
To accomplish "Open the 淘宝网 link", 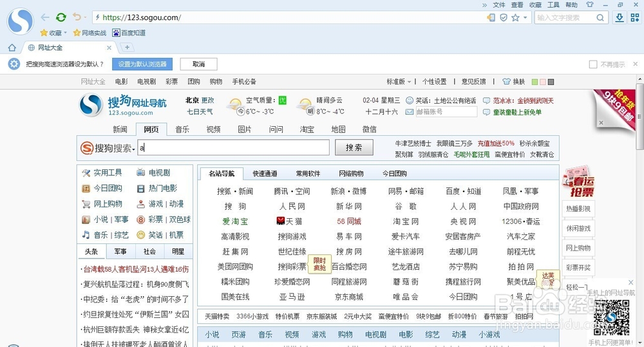I will pos(406,221).
